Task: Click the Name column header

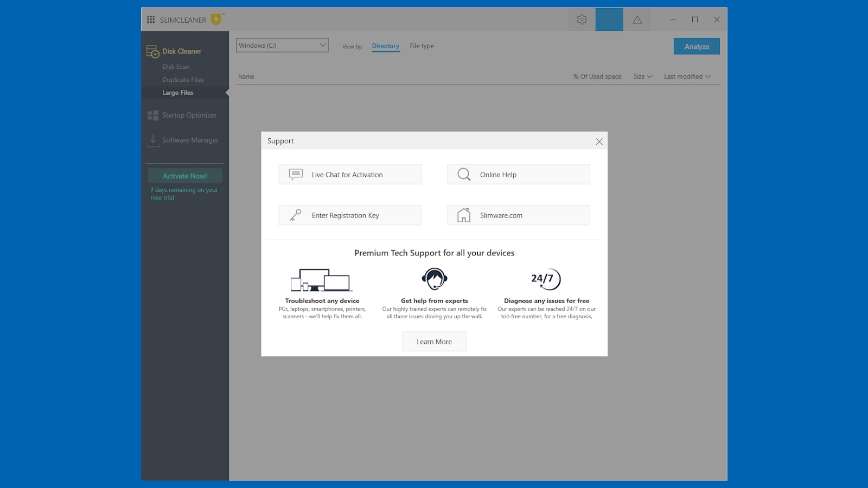Action: coord(246,76)
